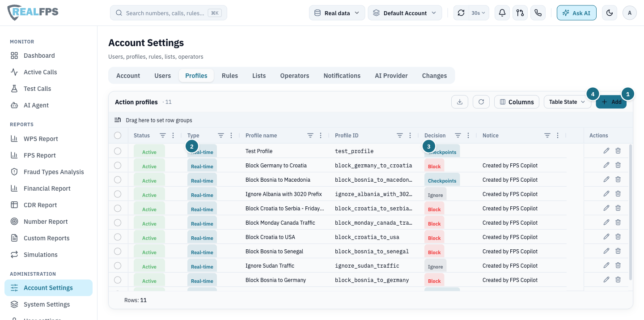Image resolution: width=644 pixels, height=320 pixels.
Task: Click the refresh sync icon in header
Action: [461, 13]
